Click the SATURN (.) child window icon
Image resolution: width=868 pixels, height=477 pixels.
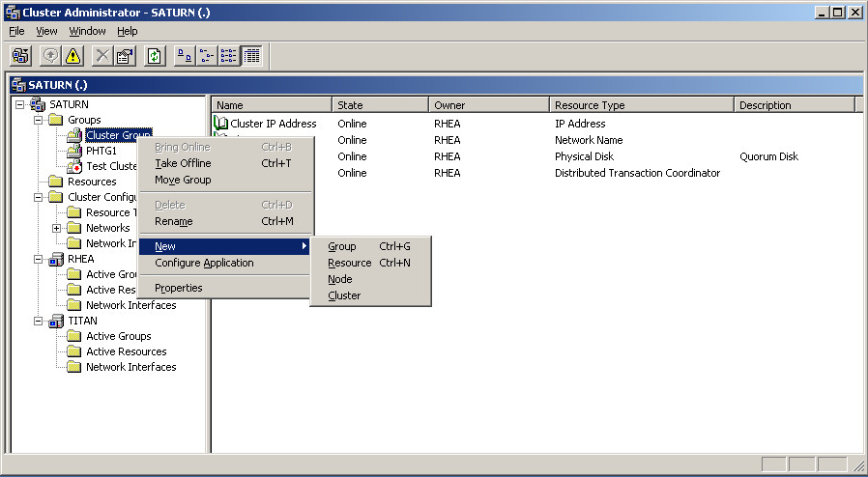click(x=18, y=85)
